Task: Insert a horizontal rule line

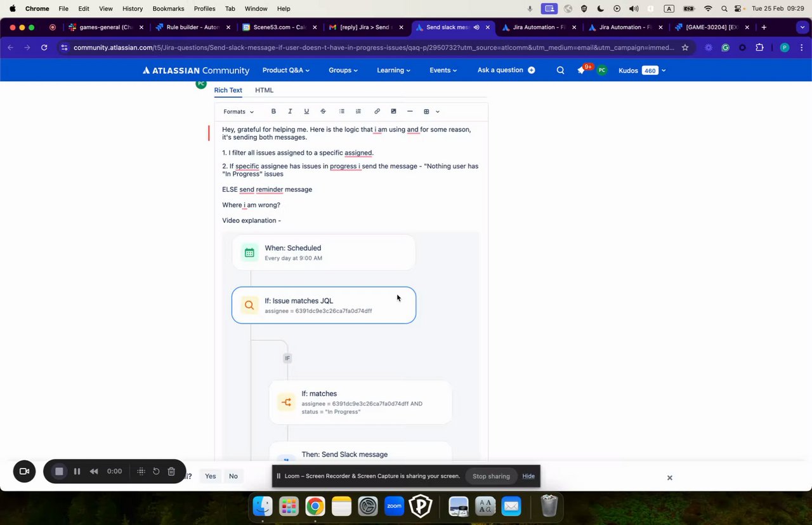Action: pos(410,111)
